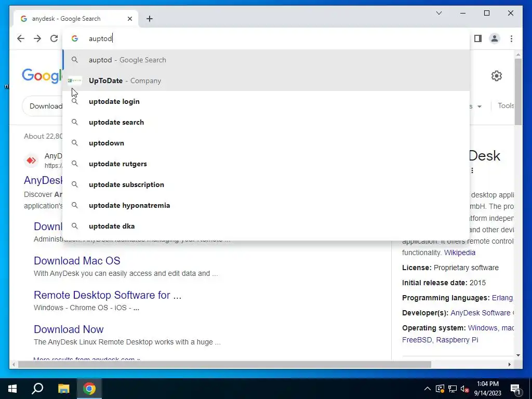
Task: Choose the 'uptodown' suggestion
Action: click(267, 143)
